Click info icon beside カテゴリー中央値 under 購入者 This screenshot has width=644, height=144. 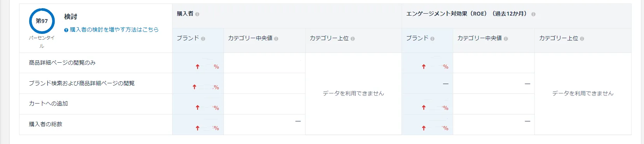pyautogui.click(x=276, y=39)
